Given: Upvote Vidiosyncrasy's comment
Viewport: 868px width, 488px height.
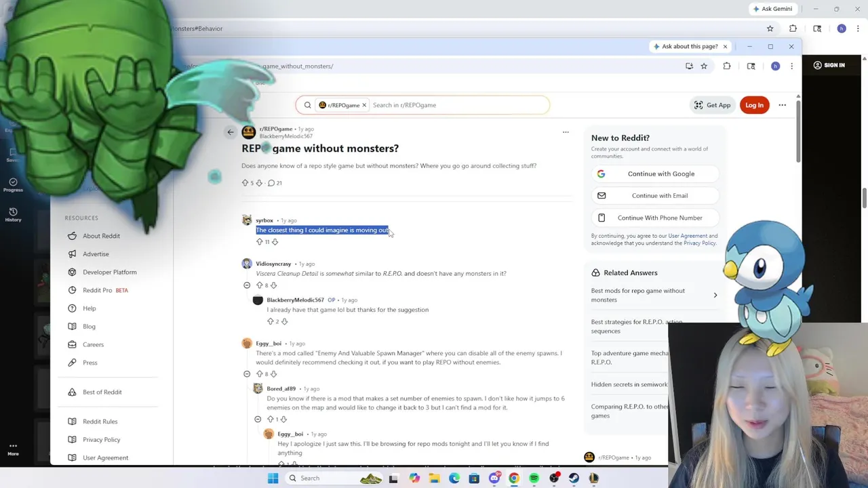Looking at the screenshot, I should tap(259, 285).
